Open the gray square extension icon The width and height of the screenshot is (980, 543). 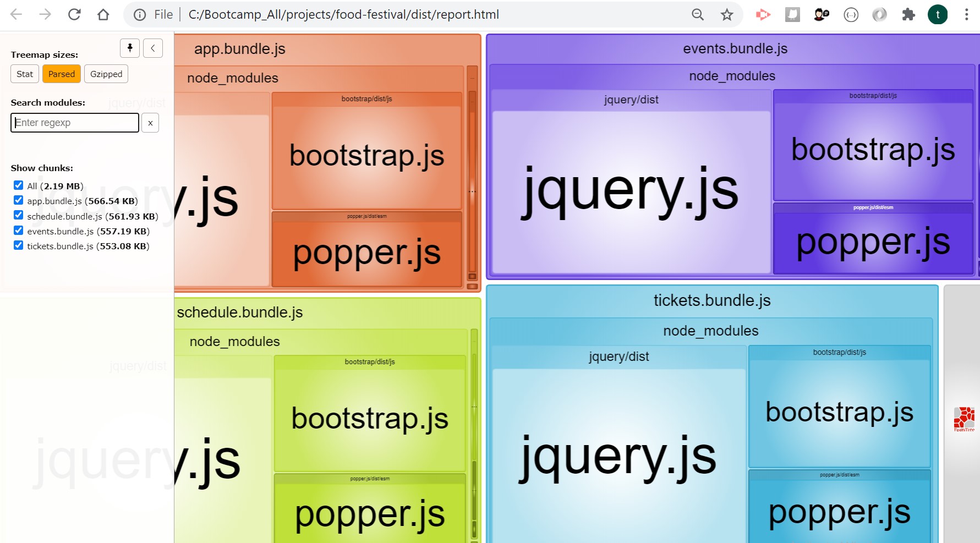click(x=792, y=15)
